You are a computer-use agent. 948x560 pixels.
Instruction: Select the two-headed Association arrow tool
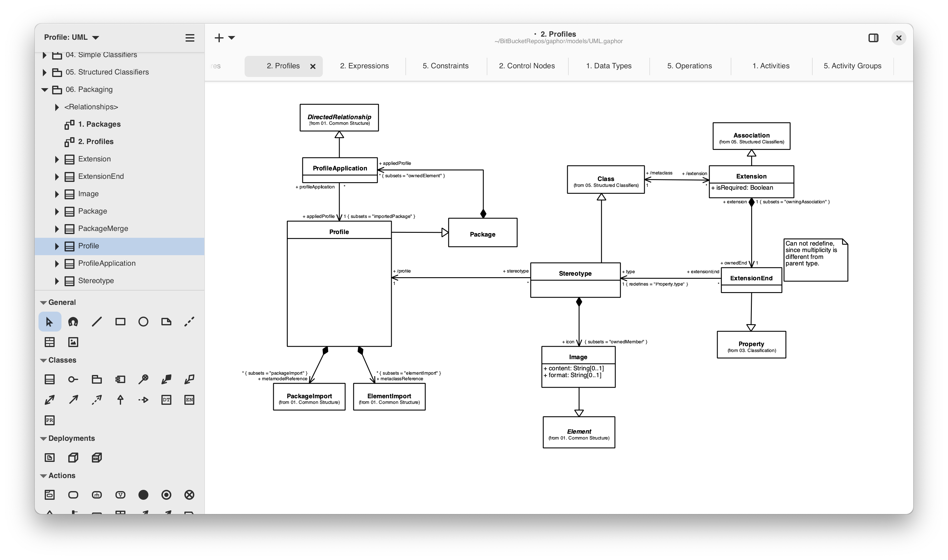tap(49, 400)
